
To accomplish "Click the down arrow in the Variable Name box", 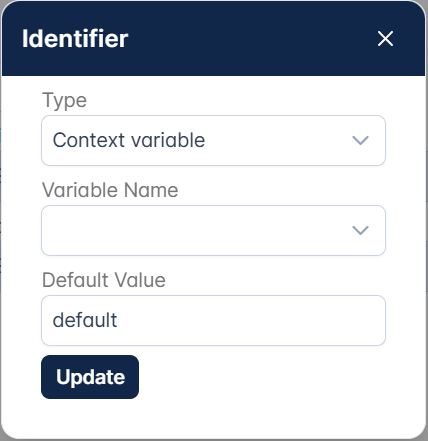I will (360, 230).
